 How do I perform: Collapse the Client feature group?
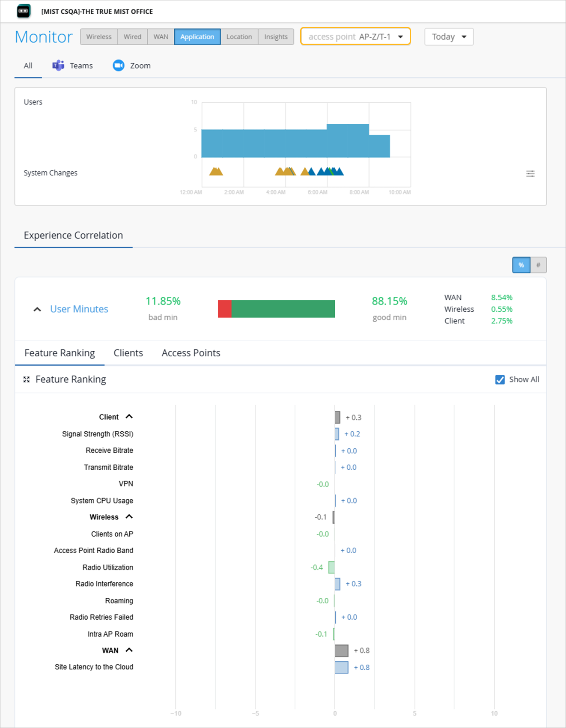pos(129,417)
